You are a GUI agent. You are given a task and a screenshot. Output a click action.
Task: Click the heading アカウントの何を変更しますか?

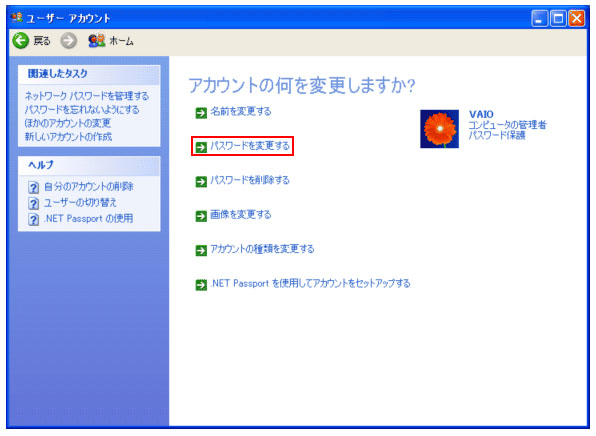(302, 85)
